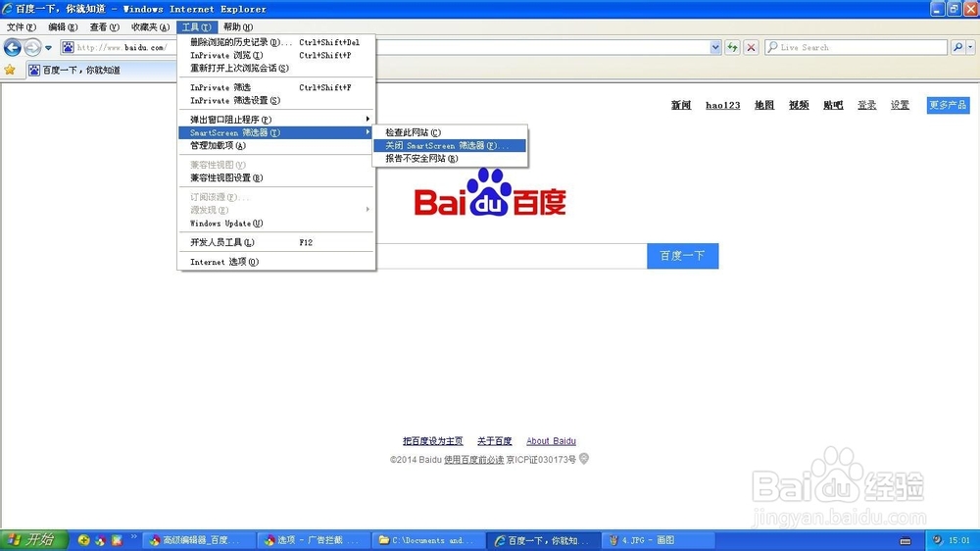Click the Stop (red X) icon
The width and height of the screenshot is (980, 551).
pos(752,47)
